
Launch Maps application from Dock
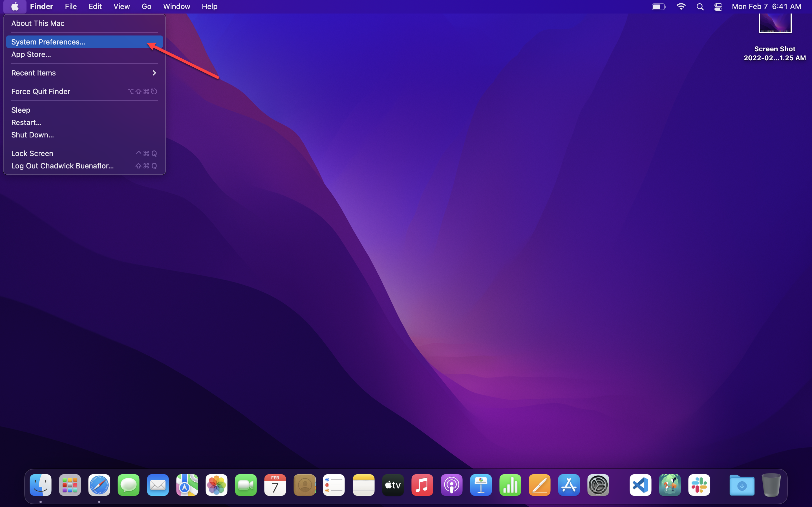[186, 485]
